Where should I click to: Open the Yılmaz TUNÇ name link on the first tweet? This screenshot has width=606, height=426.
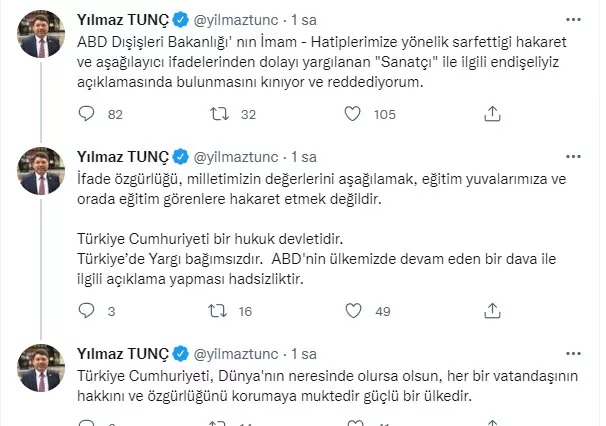[124, 18]
